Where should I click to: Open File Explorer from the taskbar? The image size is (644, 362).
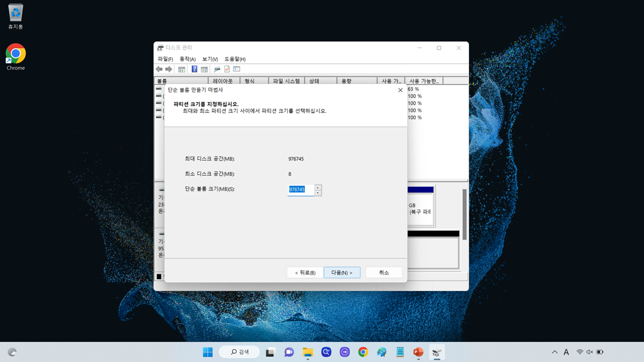coord(307,352)
